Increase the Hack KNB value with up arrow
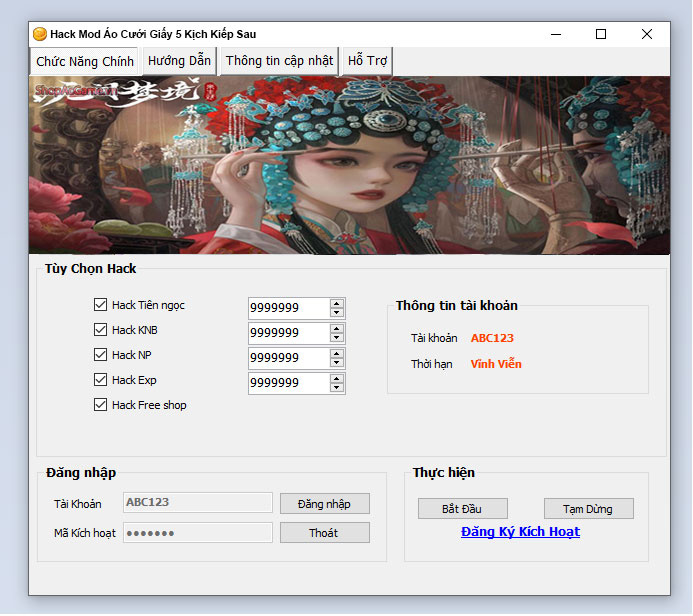This screenshot has width=693, height=616. (337, 329)
